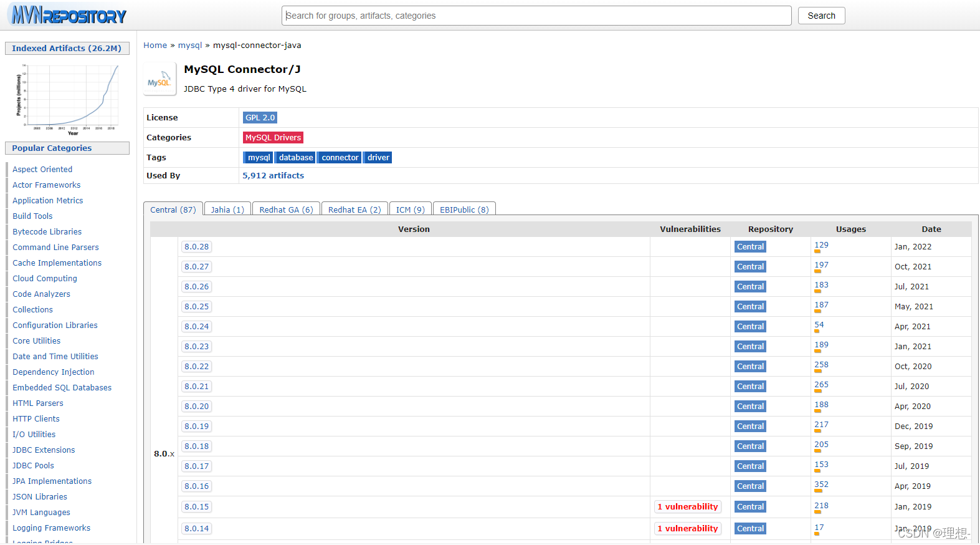Switch to the ICM (9) tab
This screenshot has height=545, width=980.
pos(411,210)
